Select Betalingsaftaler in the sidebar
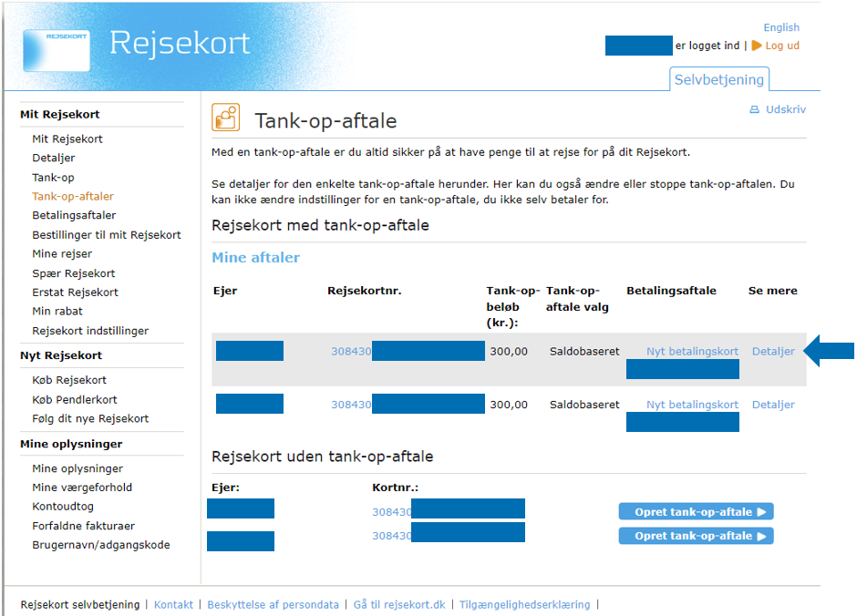 (74, 215)
